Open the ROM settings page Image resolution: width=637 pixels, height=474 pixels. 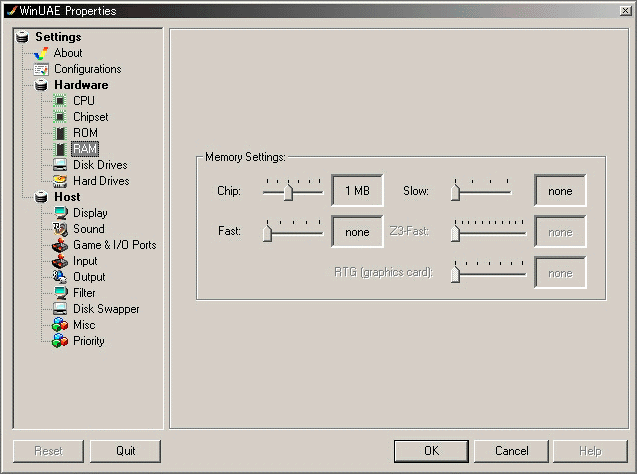(85, 133)
